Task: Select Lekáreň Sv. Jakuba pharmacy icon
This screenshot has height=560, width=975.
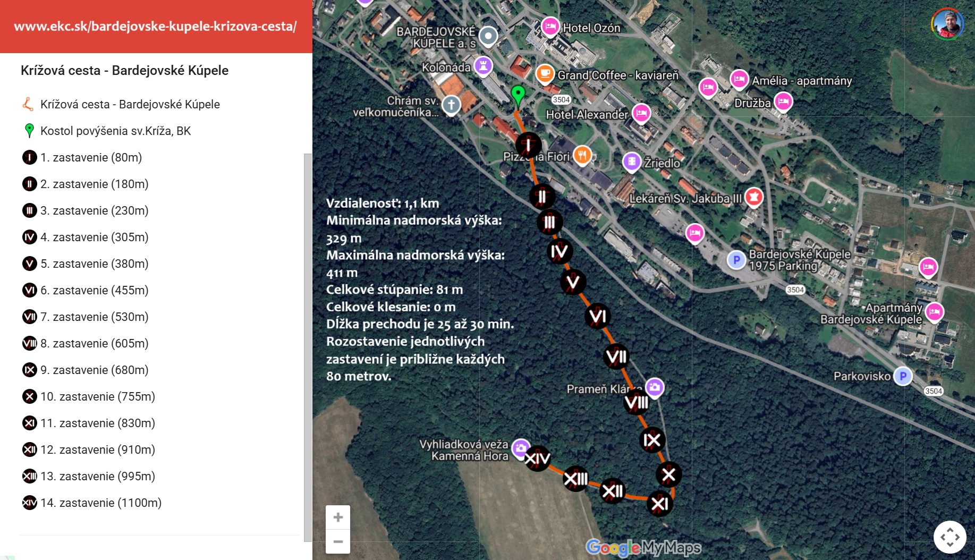Action: click(753, 197)
